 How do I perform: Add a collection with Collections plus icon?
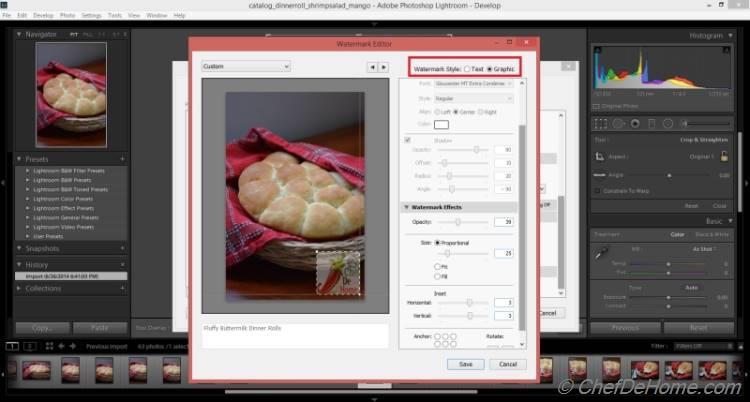[x=122, y=288]
